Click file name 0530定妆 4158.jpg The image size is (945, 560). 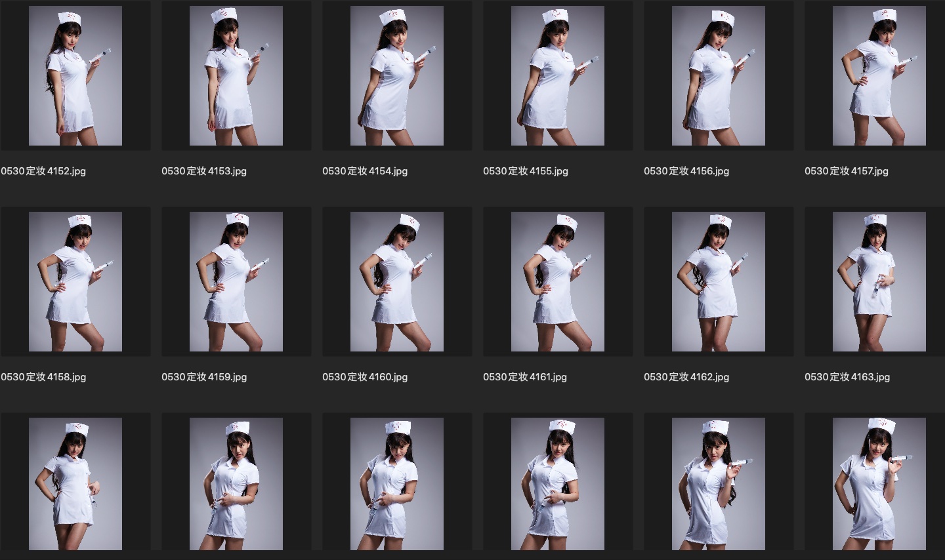click(x=43, y=377)
